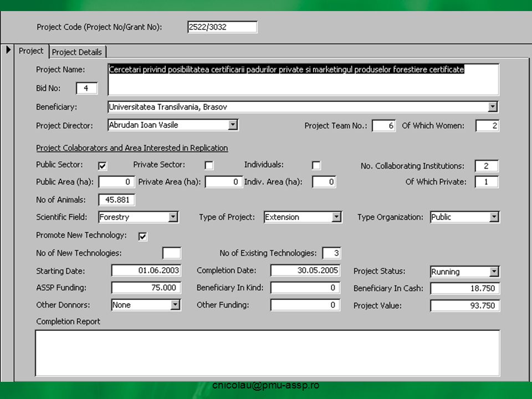This screenshot has width=532, height=399.
Task: Select the Private Area (ha) field
Action: pos(223,182)
